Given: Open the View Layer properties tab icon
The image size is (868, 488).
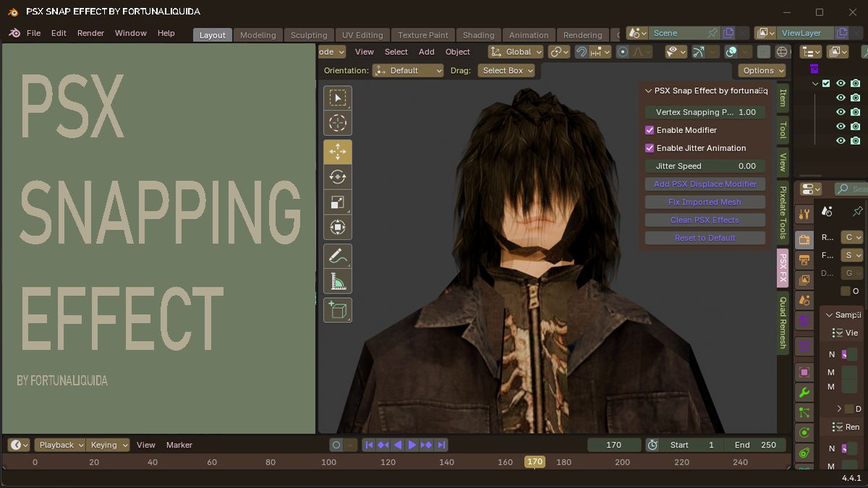Looking at the screenshot, I should pyautogui.click(x=804, y=280).
